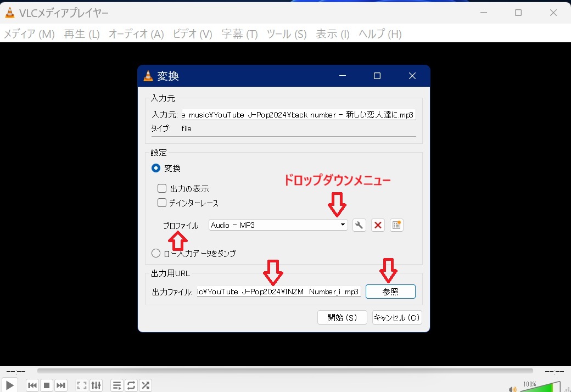Adjust the volume slider at 100%

(540, 387)
